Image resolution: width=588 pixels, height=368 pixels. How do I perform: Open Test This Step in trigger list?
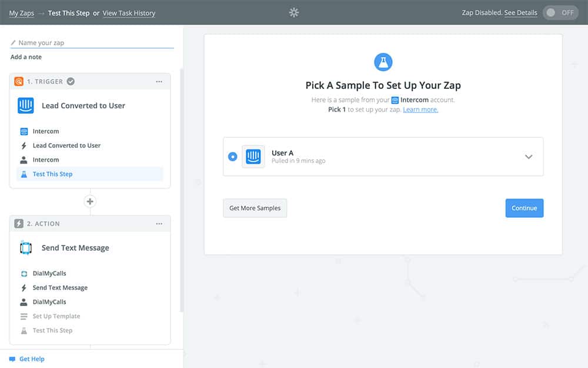tap(52, 174)
